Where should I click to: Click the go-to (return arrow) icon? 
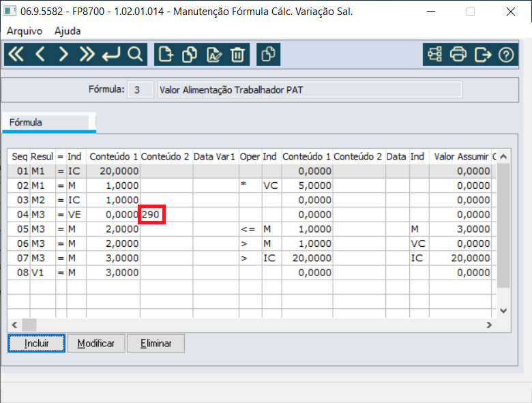click(x=111, y=55)
